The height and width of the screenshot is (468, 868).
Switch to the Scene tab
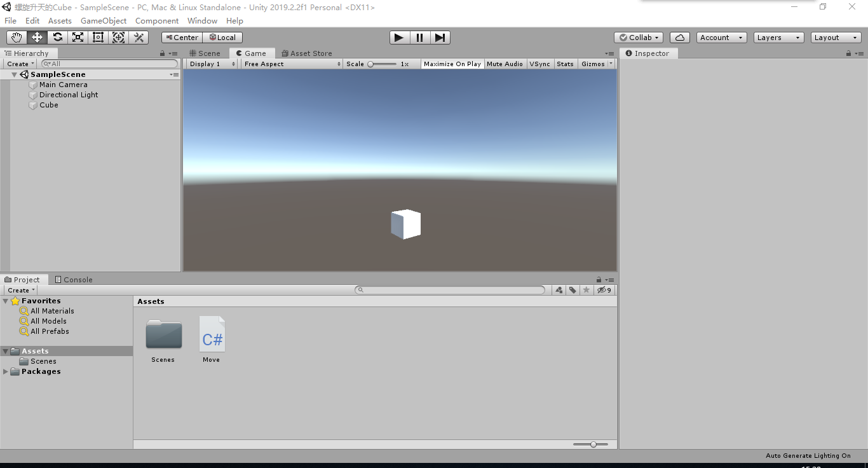pyautogui.click(x=205, y=53)
